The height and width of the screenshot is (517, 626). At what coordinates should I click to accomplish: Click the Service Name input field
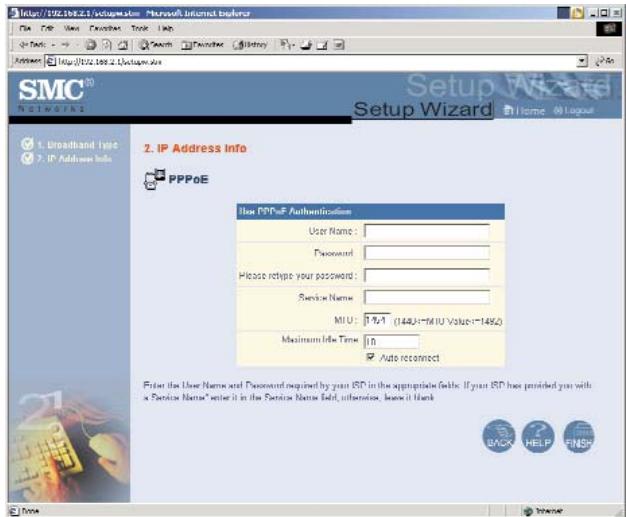(x=427, y=297)
